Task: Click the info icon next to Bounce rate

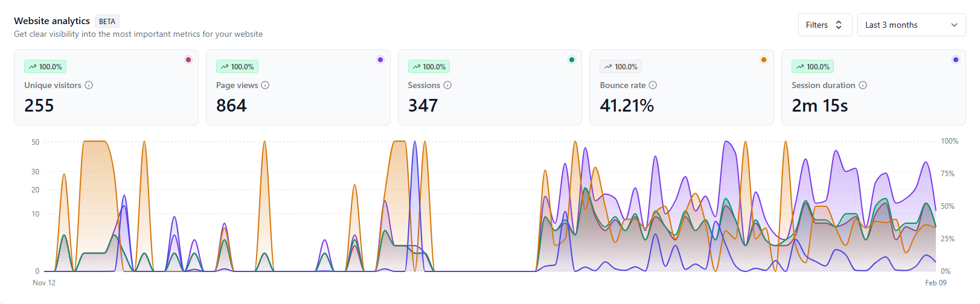Action: pos(653,85)
